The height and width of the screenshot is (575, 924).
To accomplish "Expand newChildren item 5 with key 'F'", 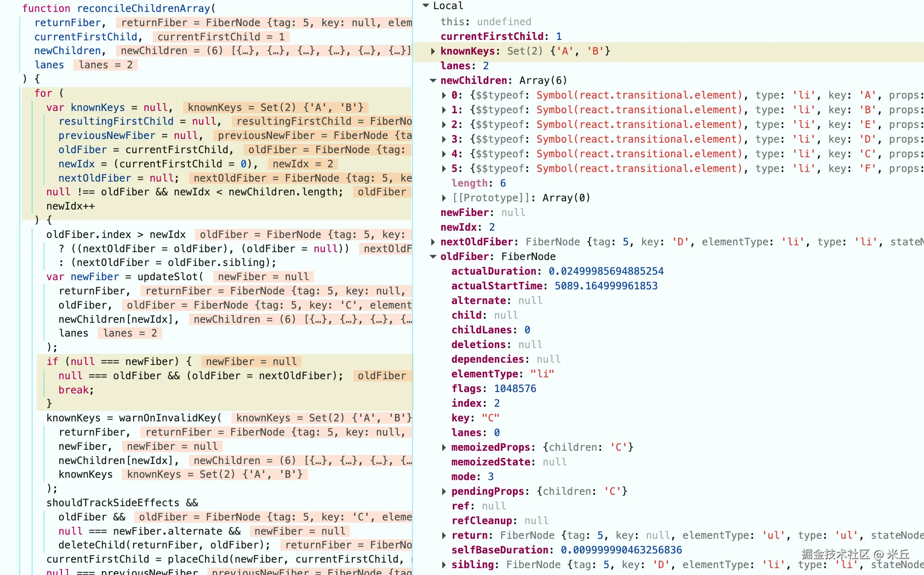I will point(444,168).
